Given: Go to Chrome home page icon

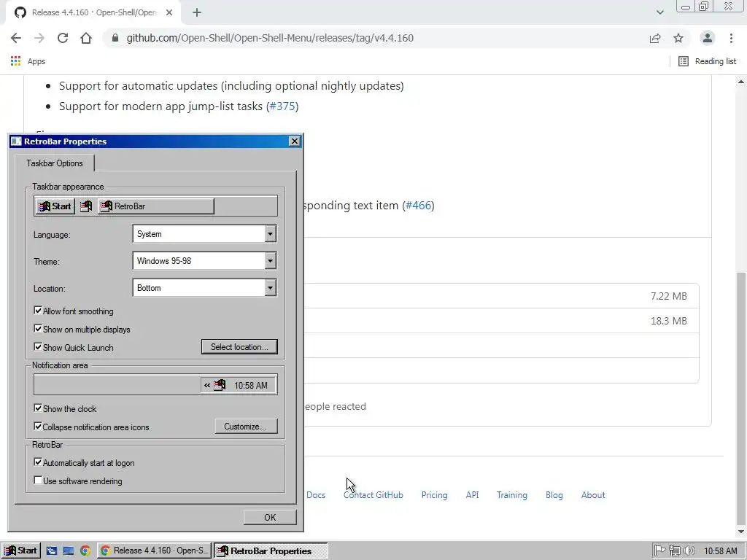Looking at the screenshot, I should click(x=86, y=38).
